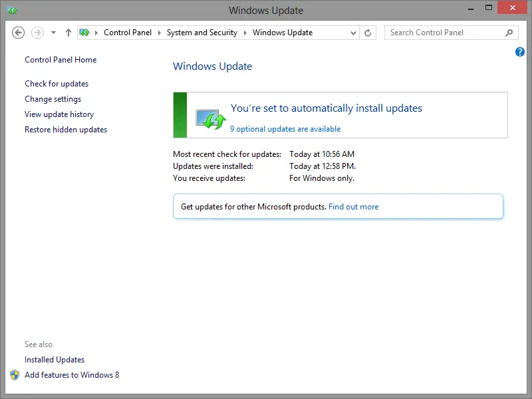Screen dimensions: 532x399
Task: Click the Windows Update icon in address bar
Action: (x=84, y=33)
